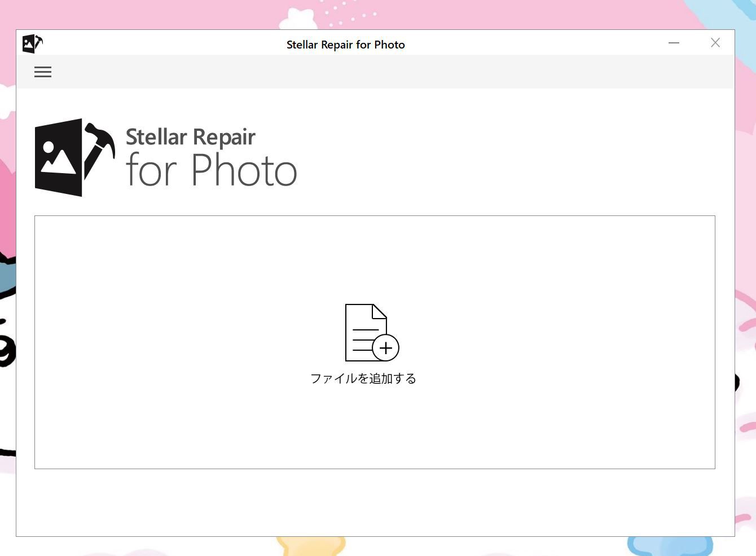This screenshot has height=556, width=756.
Task: Close the Stellar Repair for Photo window
Action: pos(715,43)
